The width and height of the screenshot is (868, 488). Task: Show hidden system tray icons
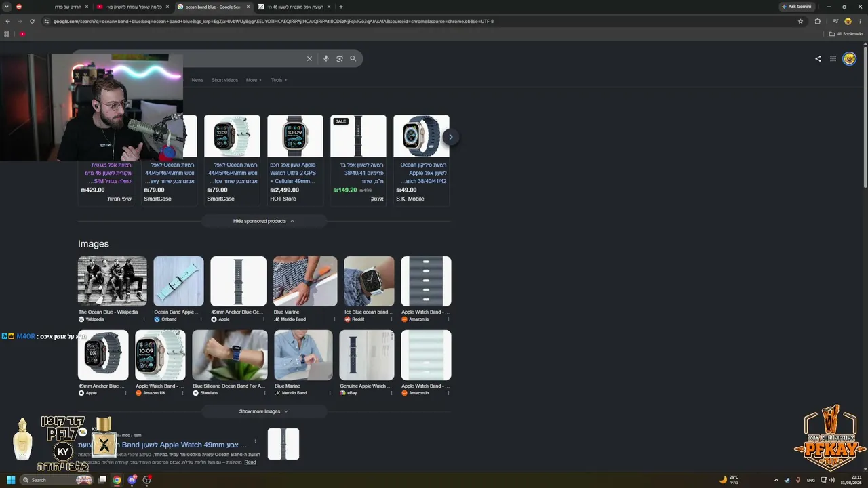click(x=776, y=480)
